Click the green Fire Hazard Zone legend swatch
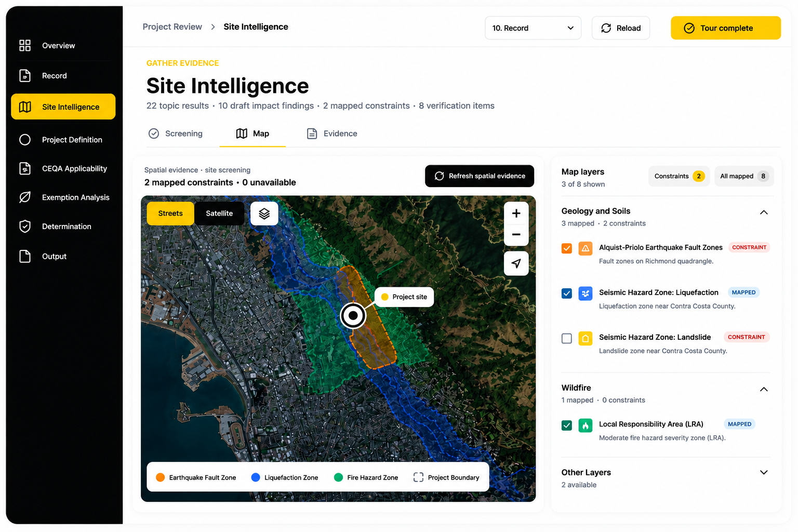798x532 pixels. point(338,477)
